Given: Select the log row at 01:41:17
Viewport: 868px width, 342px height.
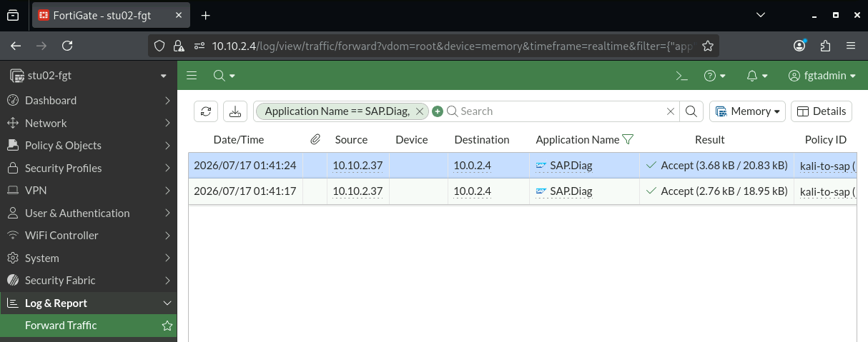Looking at the screenshot, I should [523, 191].
